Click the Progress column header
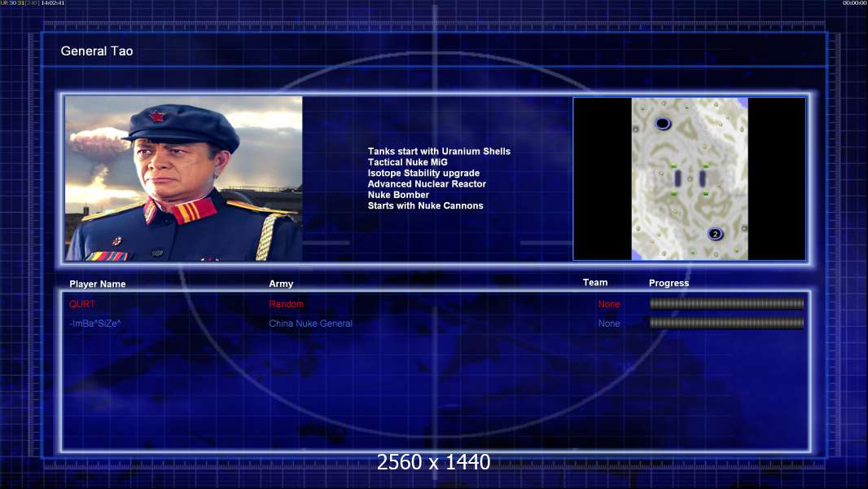This screenshot has height=489, width=868. pos(669,283)
